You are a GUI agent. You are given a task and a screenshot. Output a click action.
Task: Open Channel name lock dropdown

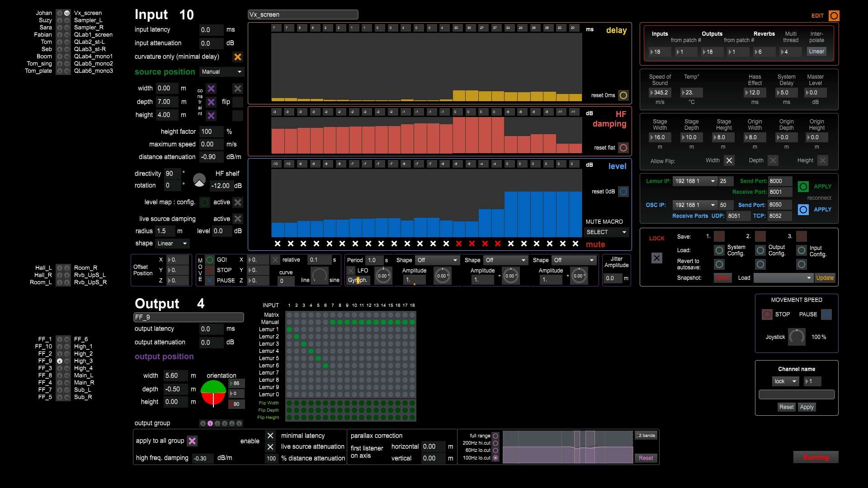(x=786, y=381)
